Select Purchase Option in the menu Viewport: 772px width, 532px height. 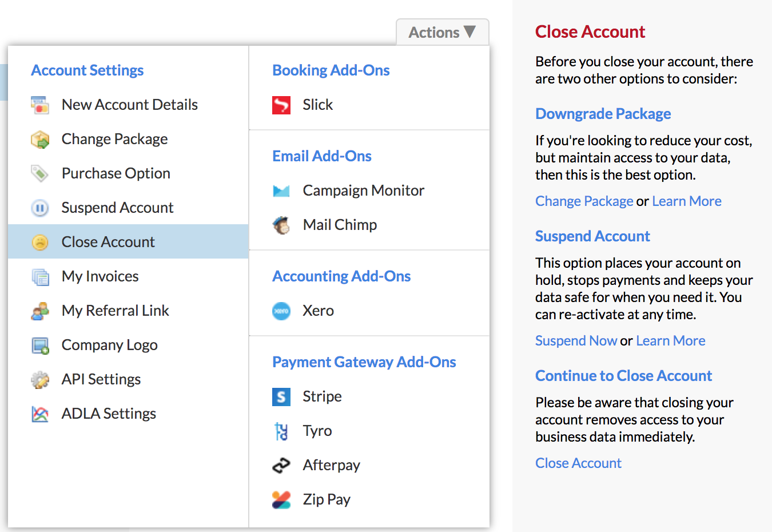[128, 173]
